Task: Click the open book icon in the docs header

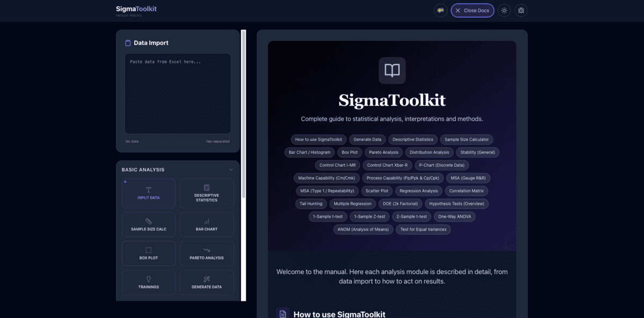Action: click(x=392, y=71)
